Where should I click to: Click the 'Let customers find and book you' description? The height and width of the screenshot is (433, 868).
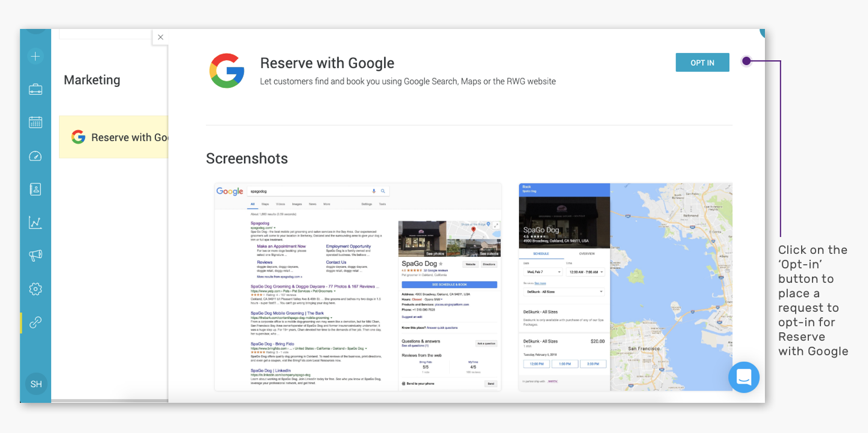(x=408, y=81)
